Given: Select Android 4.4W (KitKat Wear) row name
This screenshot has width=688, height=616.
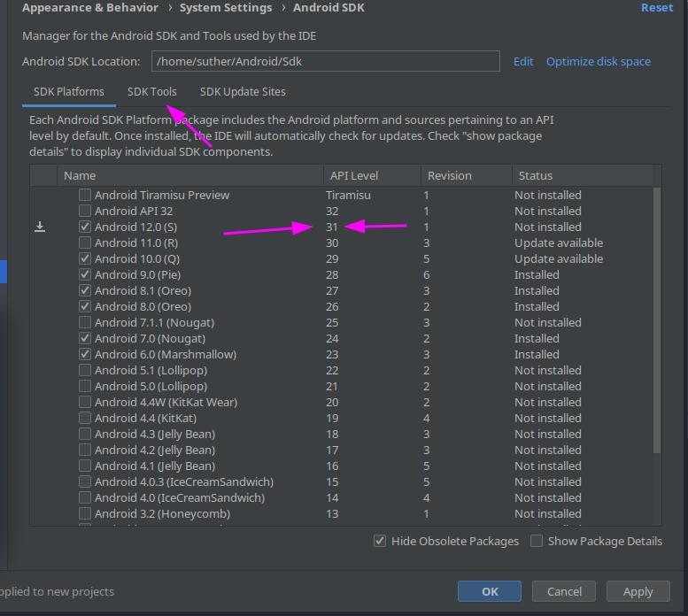Looking at the screenshot, I should tap(166, 402).
